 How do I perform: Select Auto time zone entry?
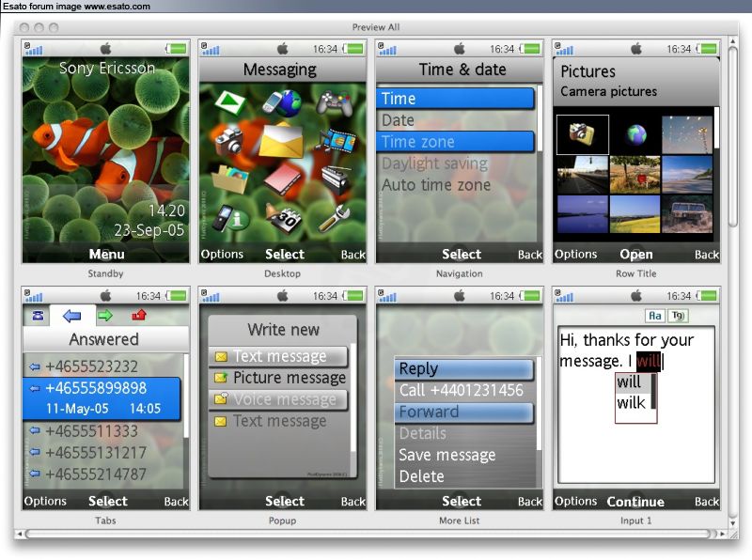click(x=455, y=185)
